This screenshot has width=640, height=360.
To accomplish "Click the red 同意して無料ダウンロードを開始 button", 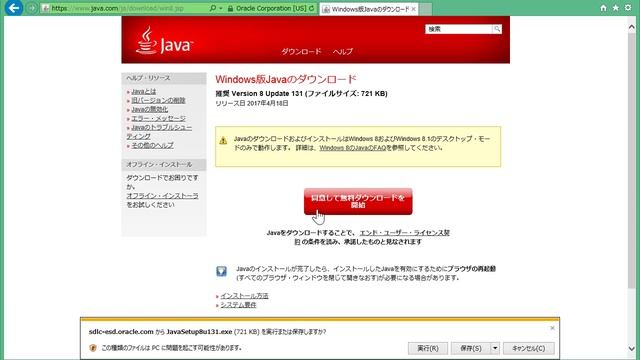I will (358, 201).
